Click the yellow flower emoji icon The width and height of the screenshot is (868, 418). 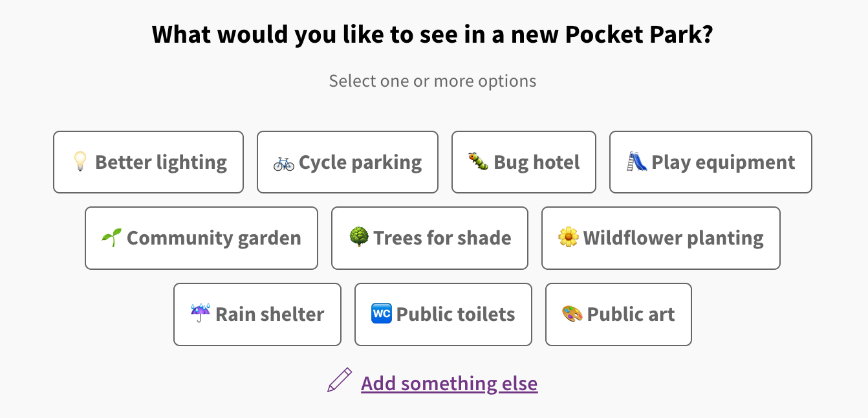click(568, 238)
